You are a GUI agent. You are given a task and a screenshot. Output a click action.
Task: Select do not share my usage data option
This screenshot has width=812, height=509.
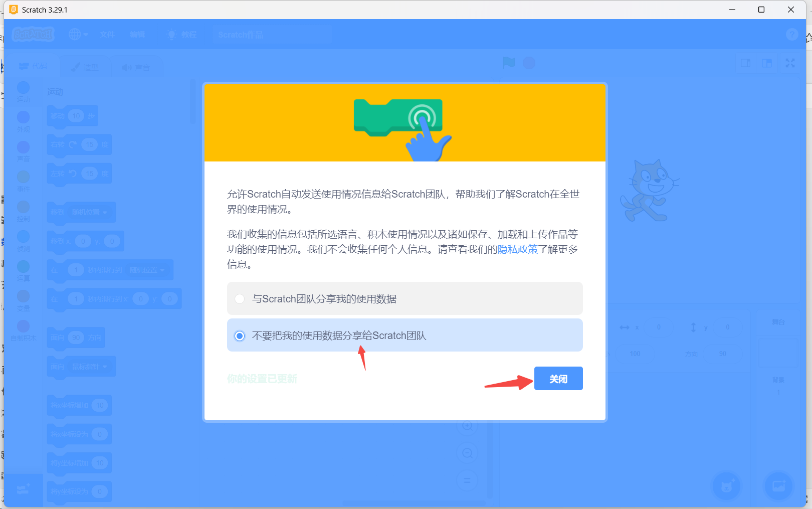tap(404, 335)
